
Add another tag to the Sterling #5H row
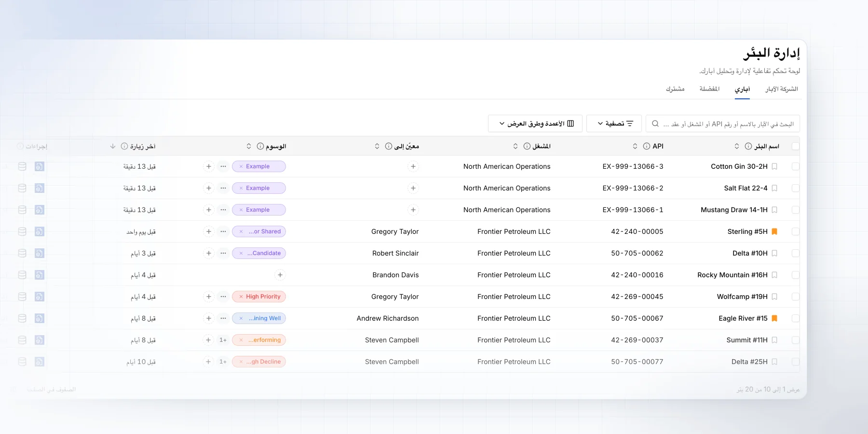[x=208, y=231]
